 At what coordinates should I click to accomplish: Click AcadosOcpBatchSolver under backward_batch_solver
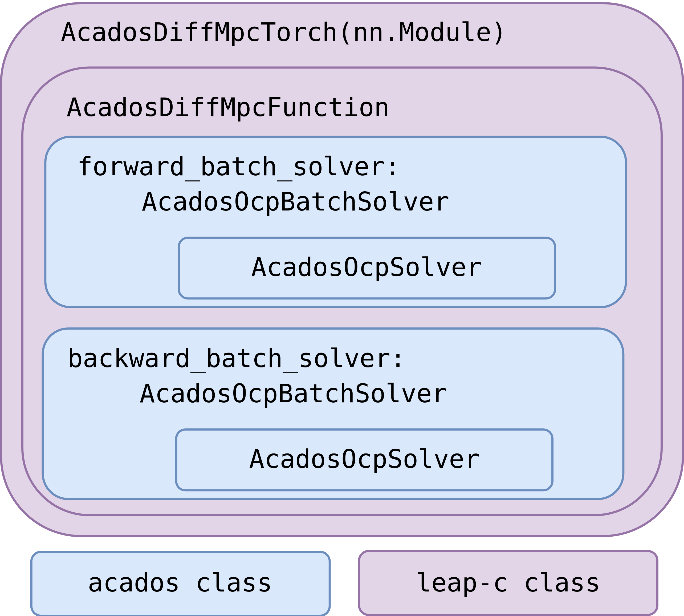coord(293,394)
